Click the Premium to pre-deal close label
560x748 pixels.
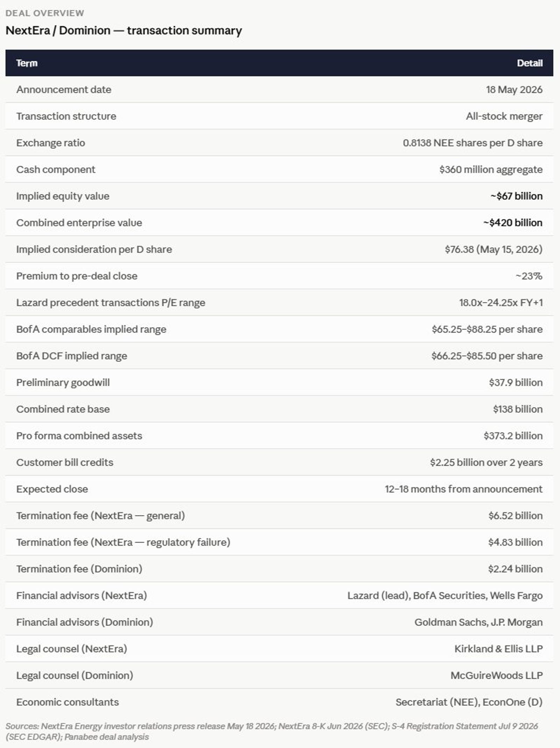77,276
